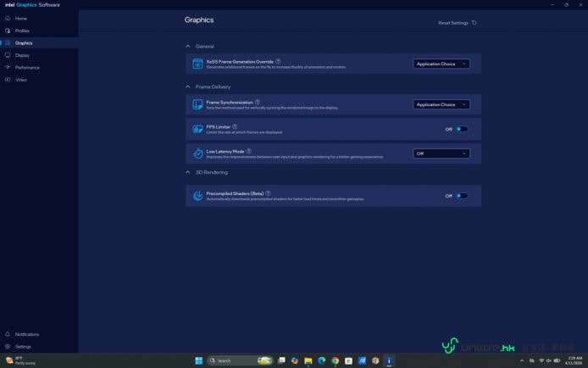
Task: Show help for XeSS Frame Generation Override
Action: tap(278, 62)
